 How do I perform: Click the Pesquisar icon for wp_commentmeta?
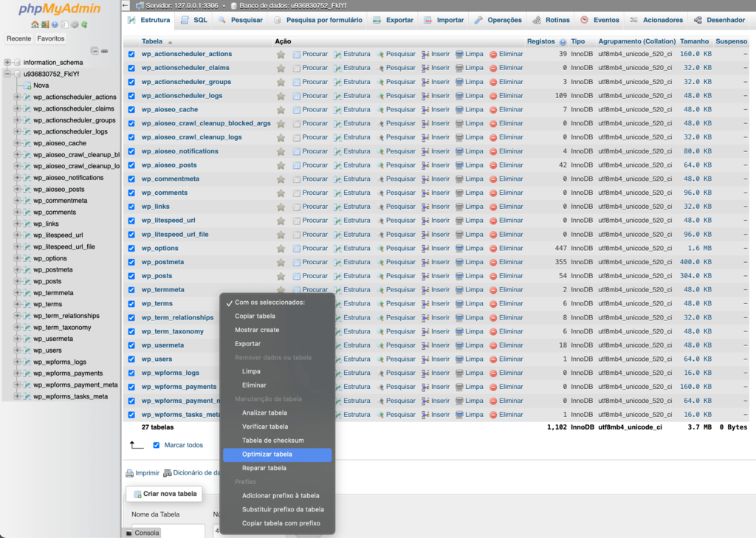pyautogui.click(x=380, y=179)
